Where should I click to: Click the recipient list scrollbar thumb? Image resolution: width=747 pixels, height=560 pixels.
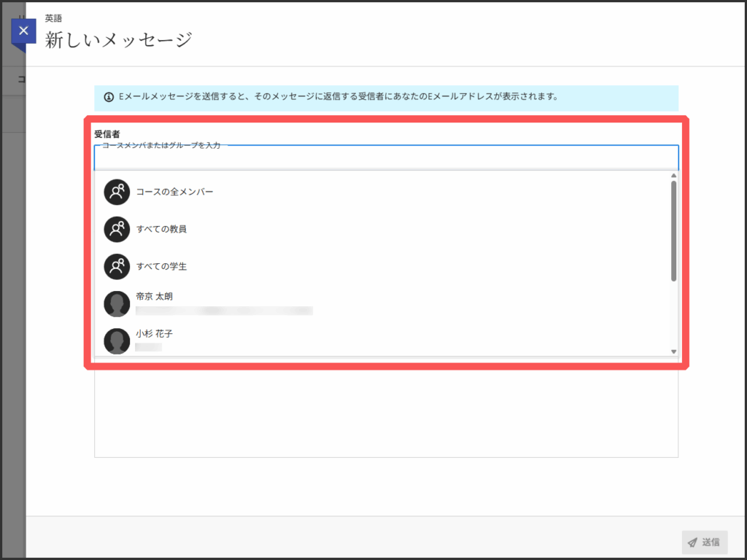(673, 230)
